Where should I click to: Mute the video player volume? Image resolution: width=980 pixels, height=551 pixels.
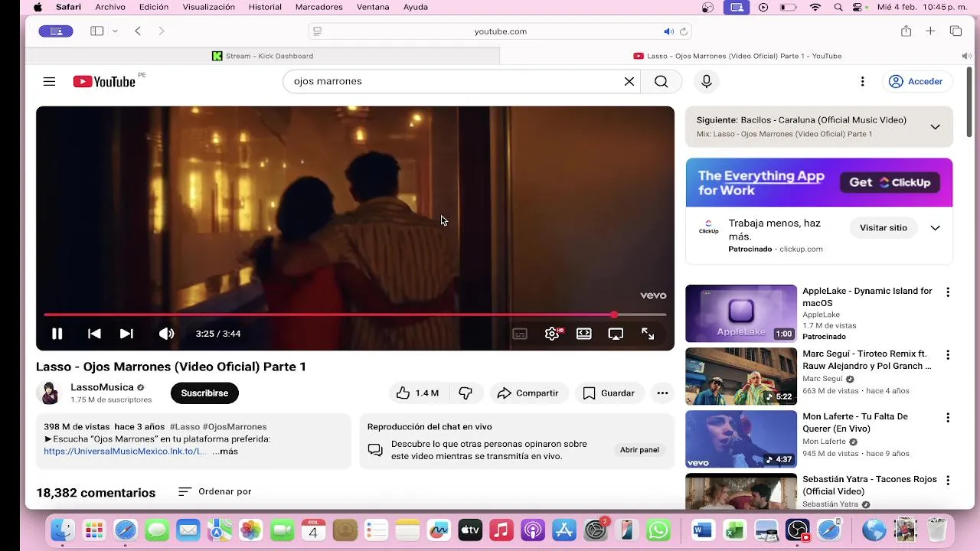pos(166,334)
